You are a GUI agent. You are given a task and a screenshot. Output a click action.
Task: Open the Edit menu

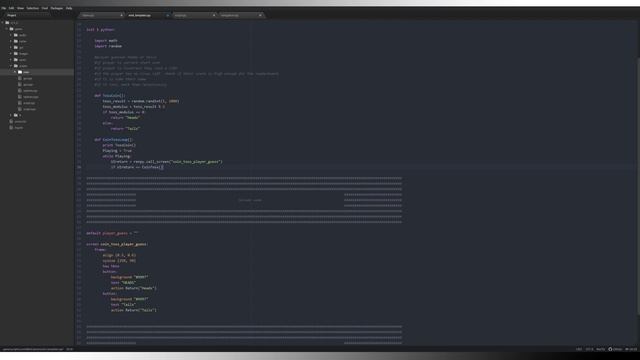coord(11,8)
